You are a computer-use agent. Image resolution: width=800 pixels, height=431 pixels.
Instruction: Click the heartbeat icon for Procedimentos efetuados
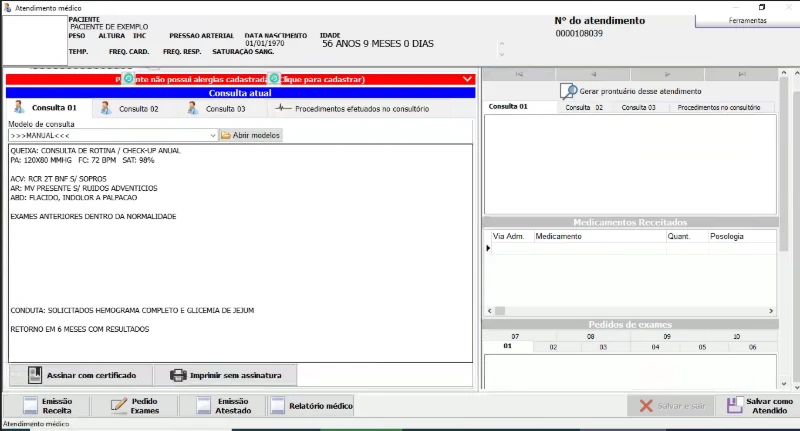[283, 108]
